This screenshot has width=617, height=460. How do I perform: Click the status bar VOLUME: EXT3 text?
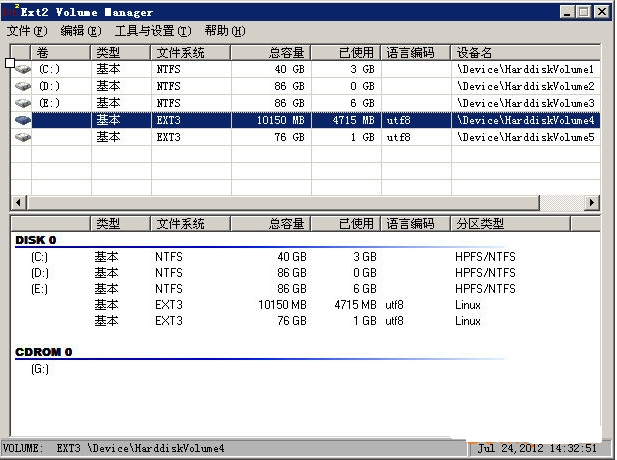pos(114,448)
